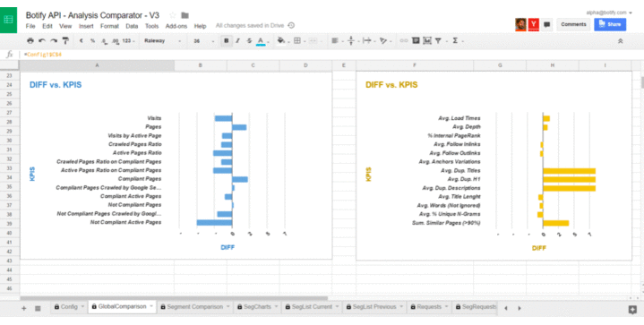This screenshot has height=325, width=644.
Task: Format cell as percent
Action: pyautogui.click(x=93, y=40)
